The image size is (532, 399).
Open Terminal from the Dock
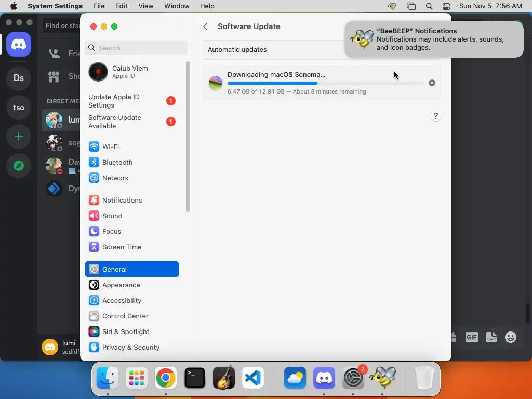tap(195, 378)
